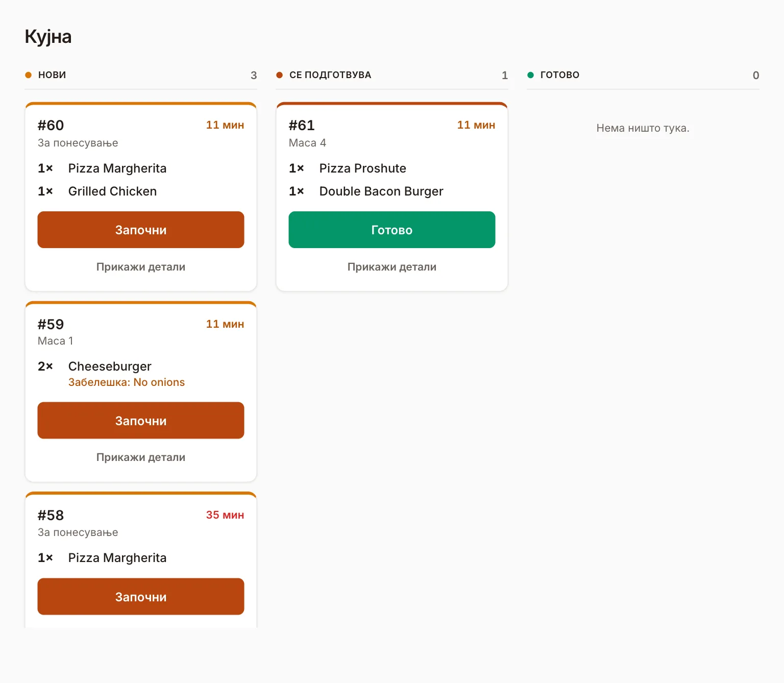Click the СЕ ПОДГОТВУВА column header

(x=330, y=75)
